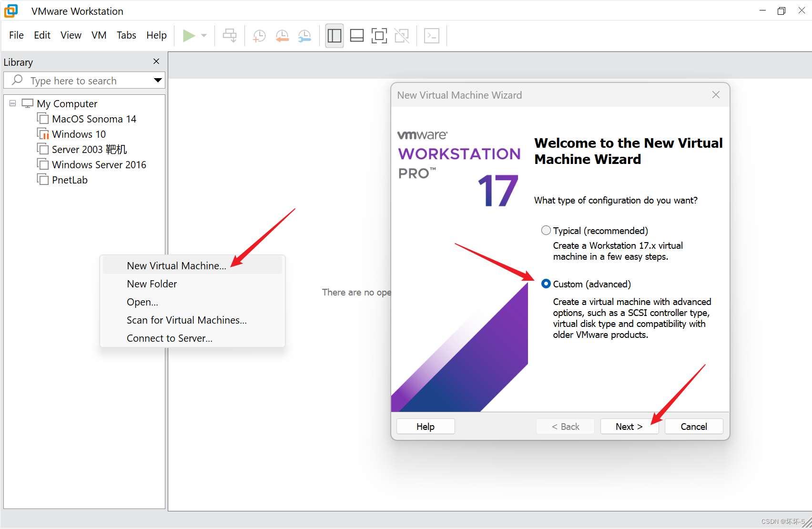The image size is (812, 529).
Task: Click Next to continue wizard
Action: click(x=629, y=427)
